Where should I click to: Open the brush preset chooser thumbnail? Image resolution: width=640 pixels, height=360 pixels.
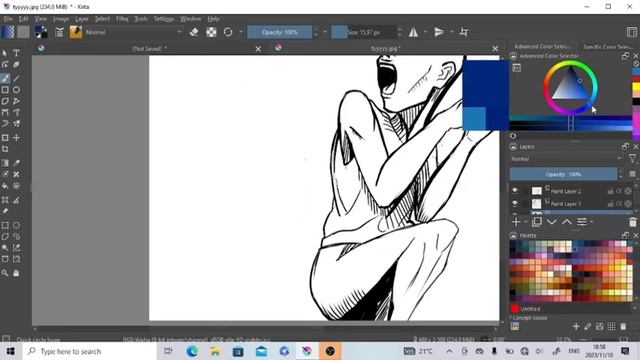(76, 32)
